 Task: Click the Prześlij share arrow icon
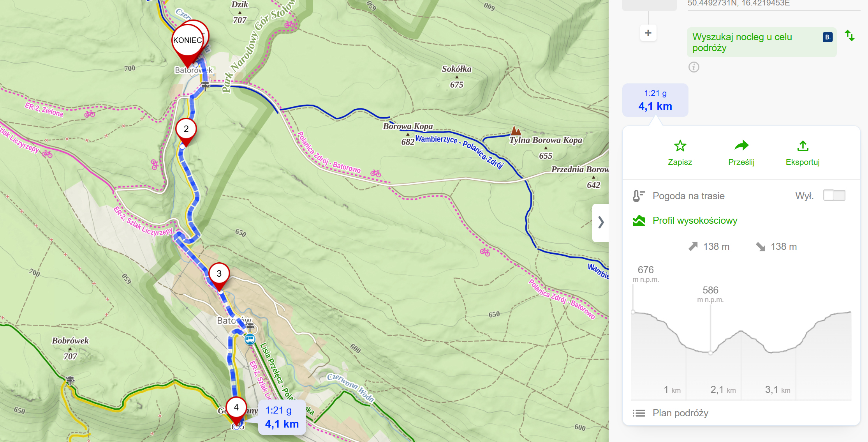click(741, 146)
